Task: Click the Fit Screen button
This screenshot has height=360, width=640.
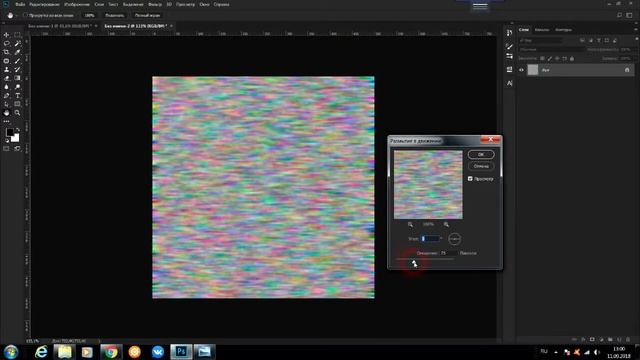Action: point(114,16)
